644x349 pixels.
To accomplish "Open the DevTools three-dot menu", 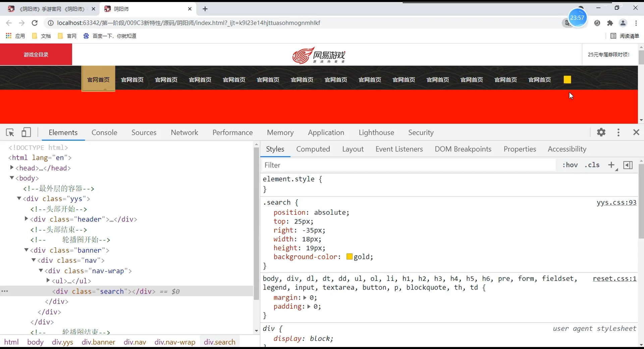I will pyautogui.click(x=619, y=133).
